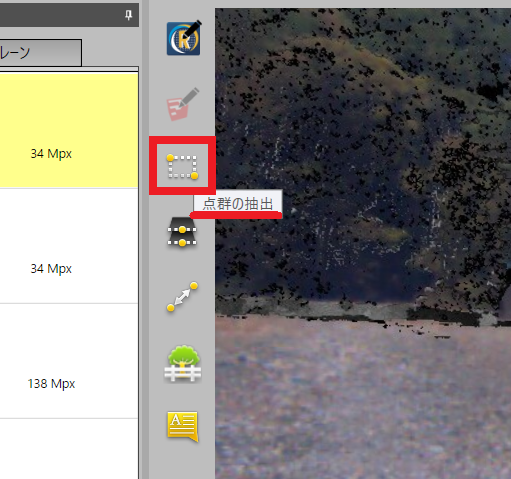Select the yellow text annotation note tool

(x=182, y=426)
